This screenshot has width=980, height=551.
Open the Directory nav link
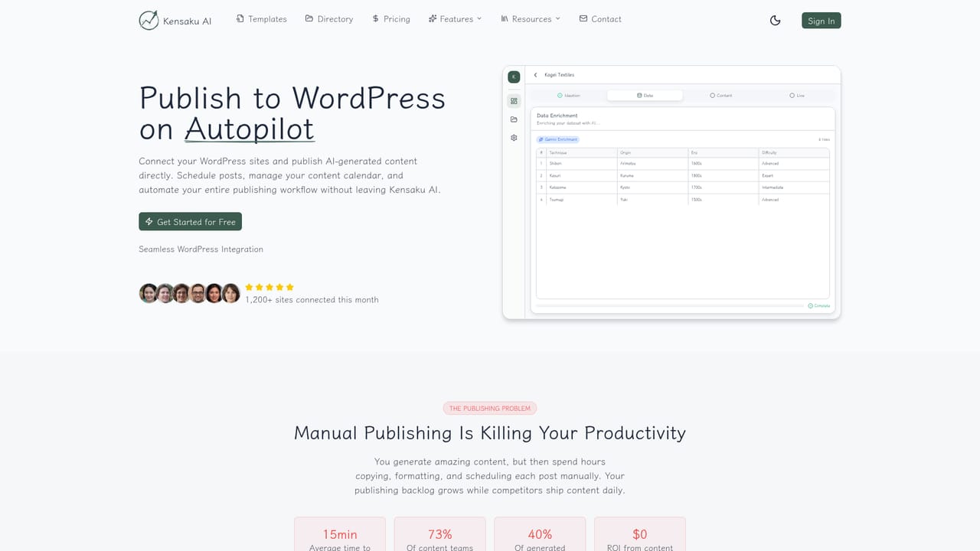329,18
